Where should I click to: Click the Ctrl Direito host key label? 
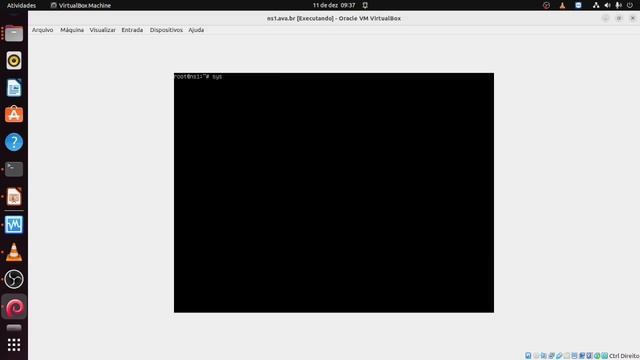[x=624, y=356]
